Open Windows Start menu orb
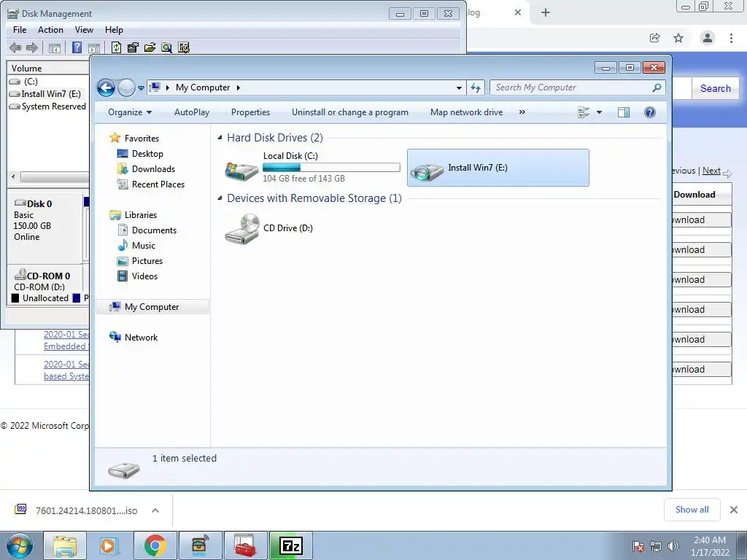Screen dimensions: 747x560 pos(20,545)
